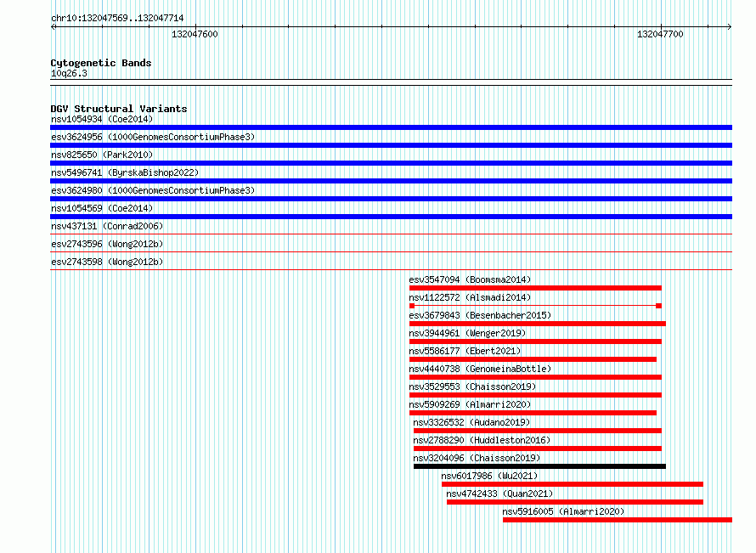Click the red bar under nsv3326532
Screen dimensions: 756x553
click(x=538, y=431)
